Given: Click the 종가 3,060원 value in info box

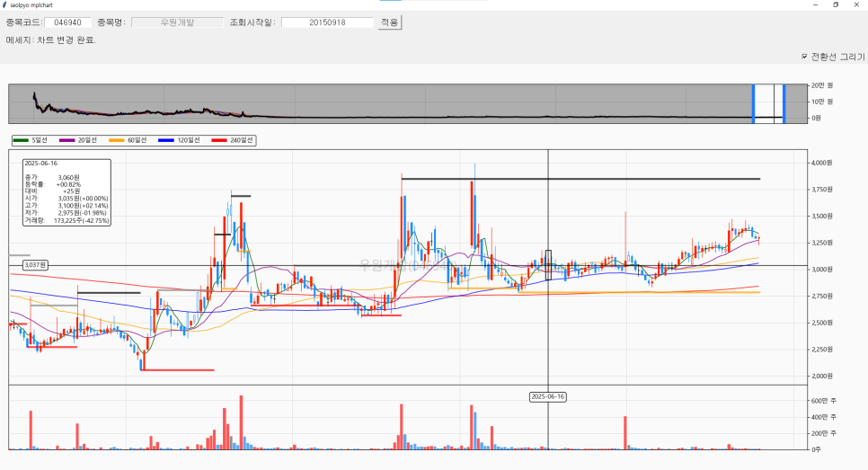Looking at the screenshot, I should (68, 178).
